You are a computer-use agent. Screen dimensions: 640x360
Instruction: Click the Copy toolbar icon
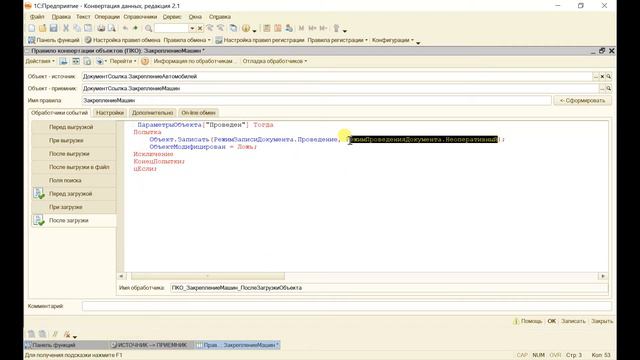(x=77, y=28)
